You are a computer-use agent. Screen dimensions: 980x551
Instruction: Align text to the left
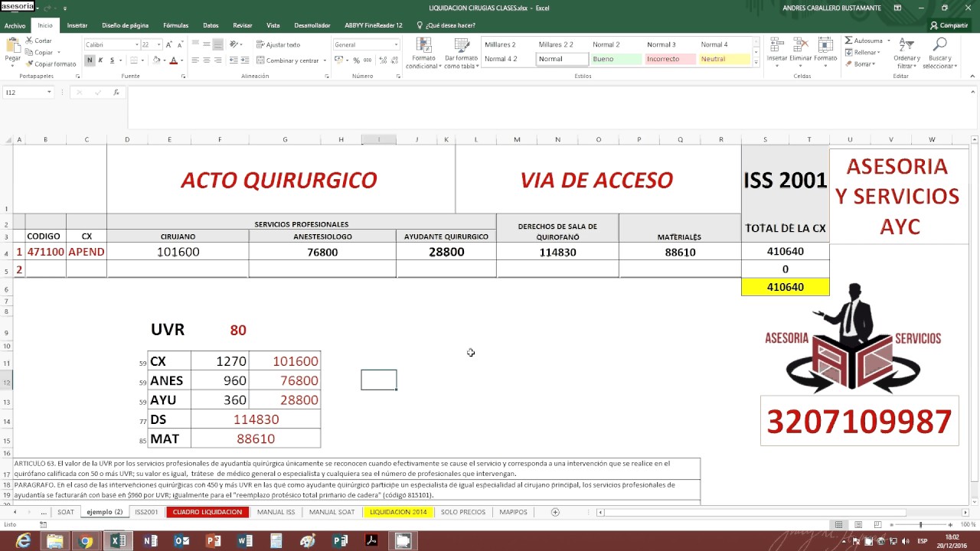click(195, 60)
